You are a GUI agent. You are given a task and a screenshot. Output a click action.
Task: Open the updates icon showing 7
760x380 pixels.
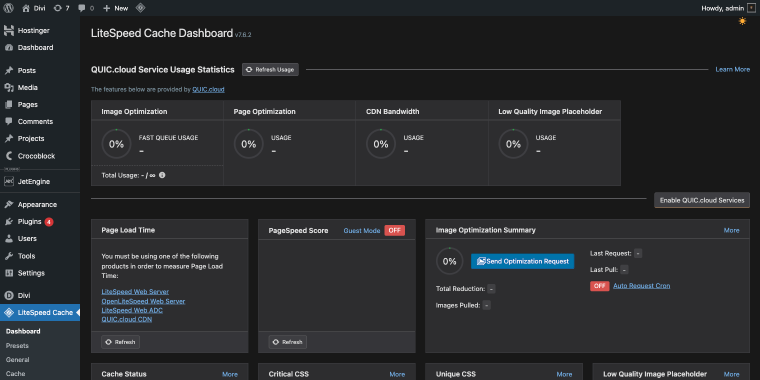tap(61, 8)
